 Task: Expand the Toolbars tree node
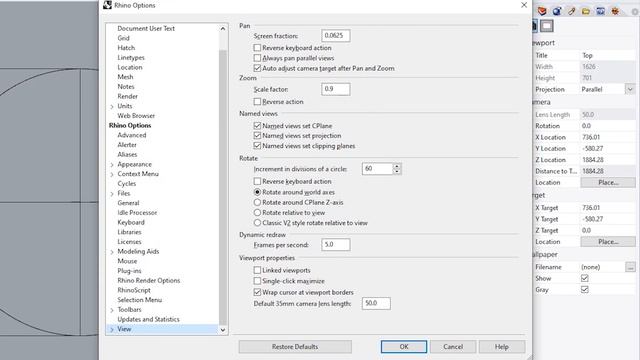click(112, 310)
